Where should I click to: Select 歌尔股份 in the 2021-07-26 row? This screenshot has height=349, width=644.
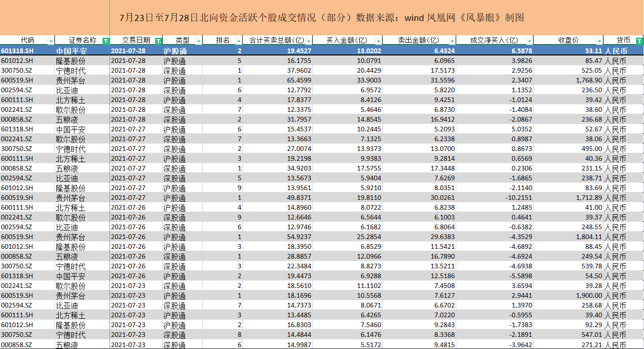click(x=82, y=217)
